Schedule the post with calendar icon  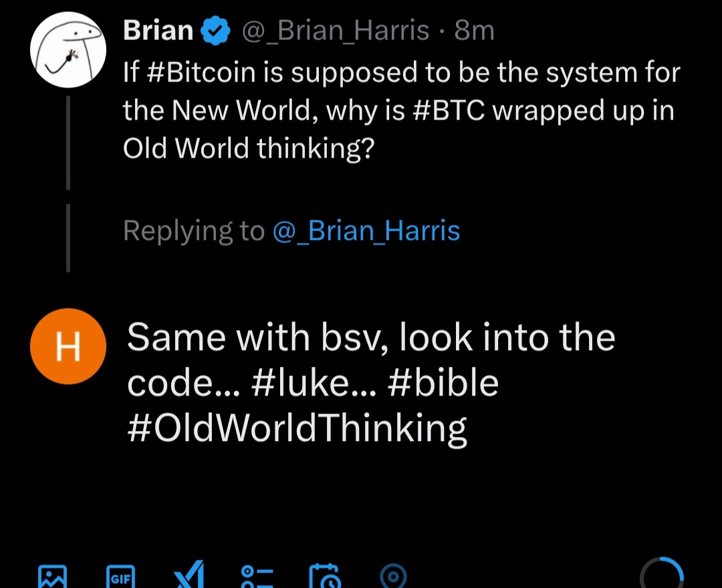(325, 576)
